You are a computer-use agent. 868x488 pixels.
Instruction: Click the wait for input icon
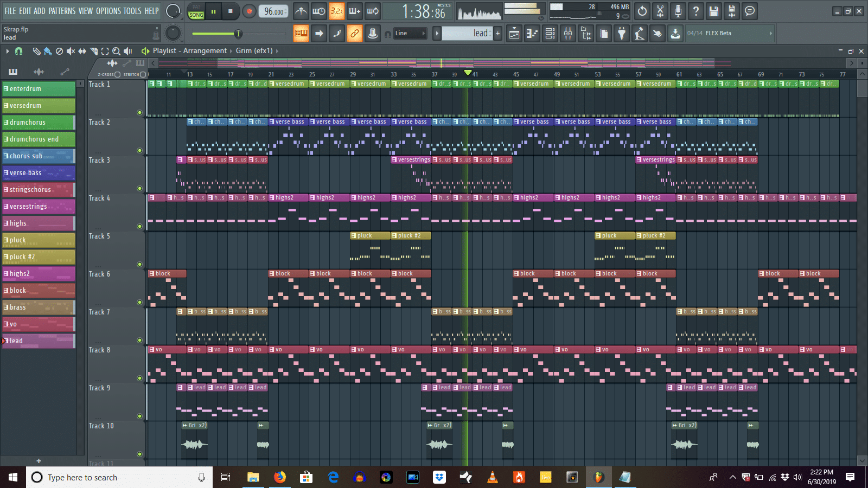pos(319,11)
